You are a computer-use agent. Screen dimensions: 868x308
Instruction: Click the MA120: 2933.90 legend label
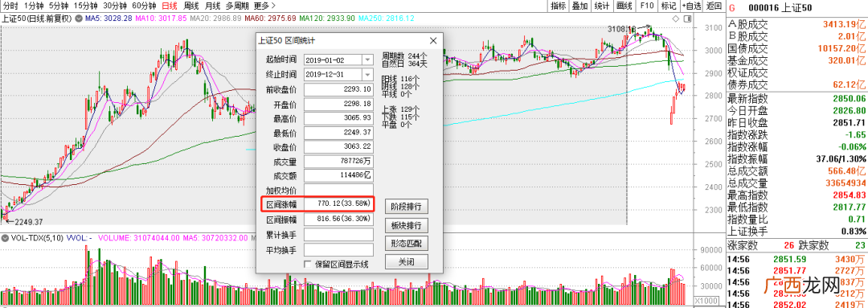coord(326,18)
